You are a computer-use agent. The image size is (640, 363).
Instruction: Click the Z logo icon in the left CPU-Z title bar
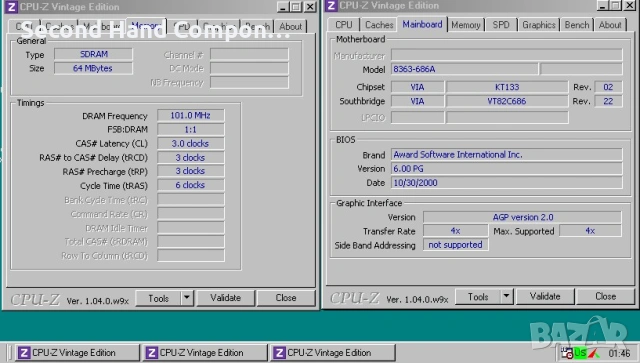(x=11, y=7)
